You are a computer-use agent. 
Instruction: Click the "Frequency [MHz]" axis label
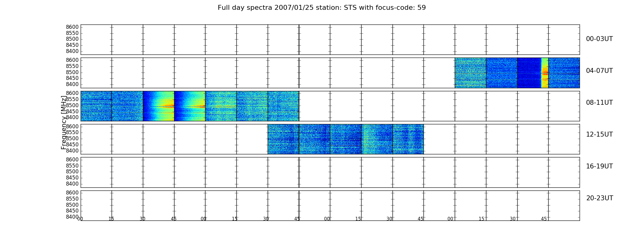click(x=63, y=123)
